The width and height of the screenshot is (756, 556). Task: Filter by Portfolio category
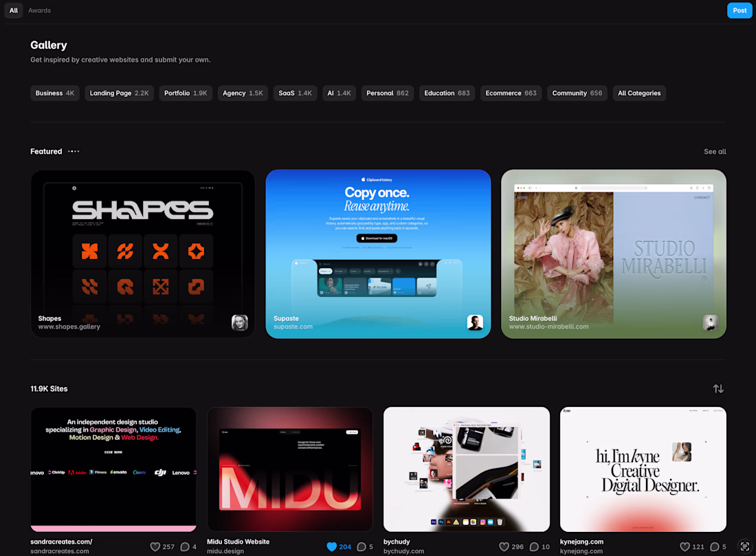pos(186,93)
